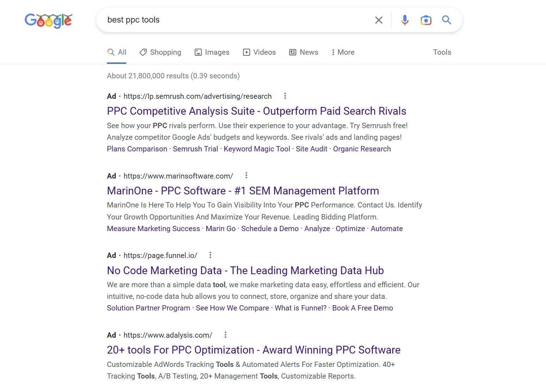Viewport: 546px width, 392px height.
Task: Open three-dot menu for Marin Software ad
Action: tap(246, 175)
